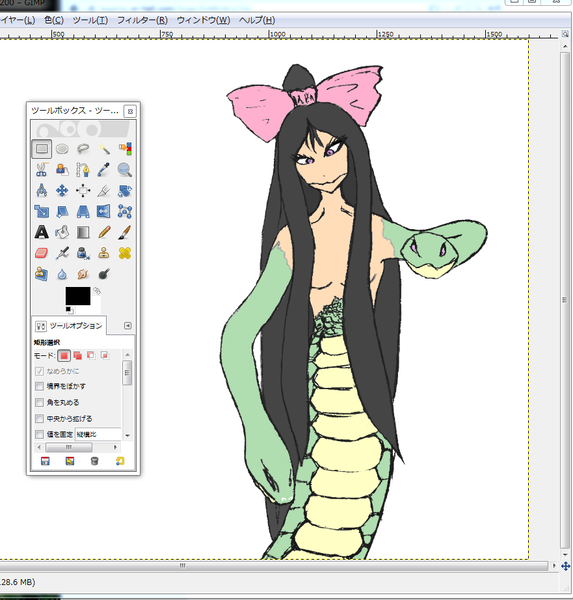Enable the 境界をぼかす checkbox

click(x=39, y=386)
